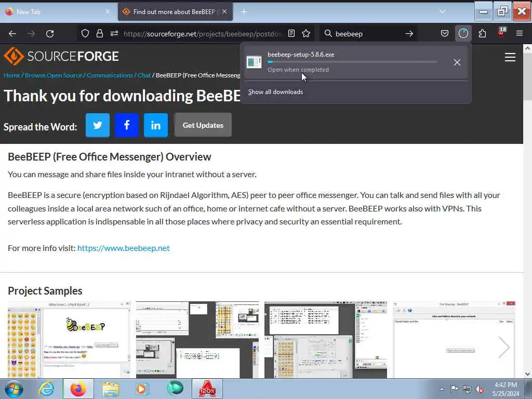
Task: Open media player from taskbar
Action: point(142,389)
